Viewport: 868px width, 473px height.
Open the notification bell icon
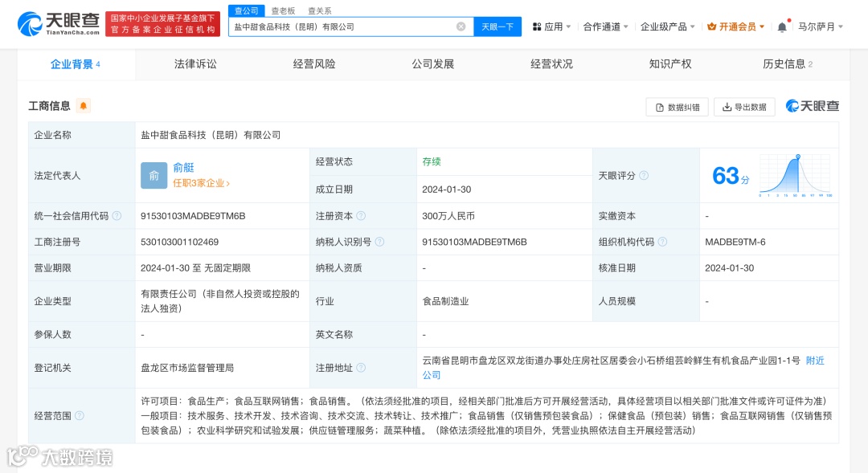(782, 27)
